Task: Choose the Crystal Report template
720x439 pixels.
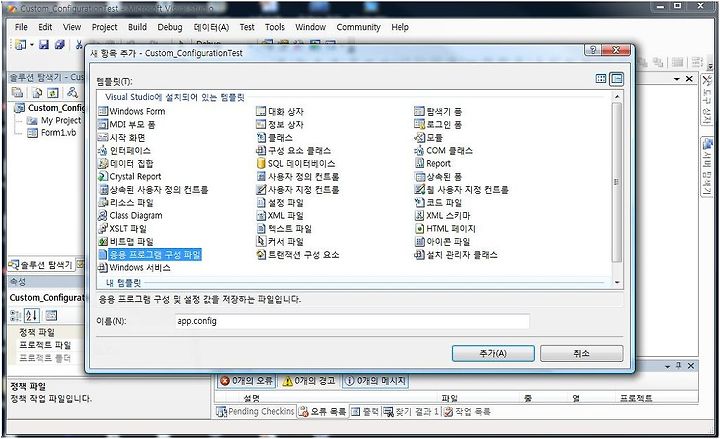Action: pos(129,176)
